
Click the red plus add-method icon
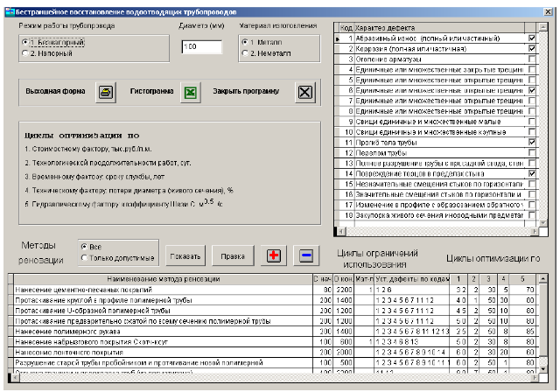274,255
